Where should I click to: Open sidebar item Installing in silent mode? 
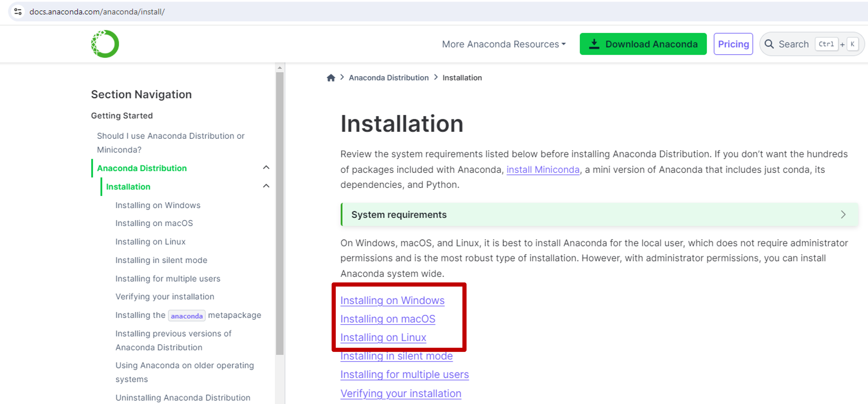[161, 260]
